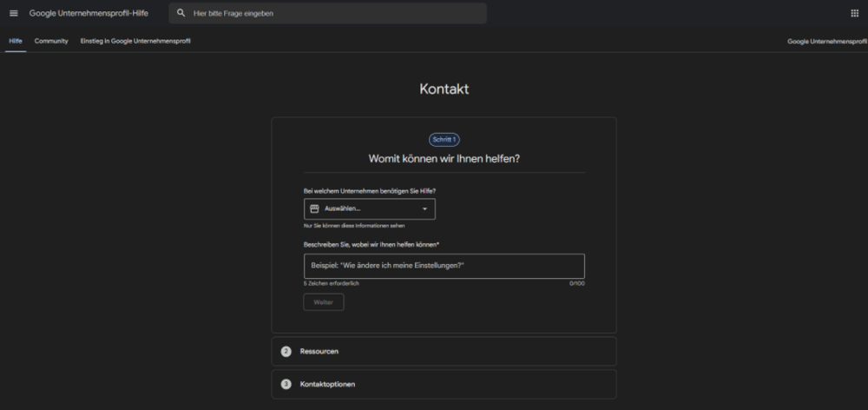
Task: Click the storefront icon in business selector
Action: pyautogui.click(x=314, y=208)
